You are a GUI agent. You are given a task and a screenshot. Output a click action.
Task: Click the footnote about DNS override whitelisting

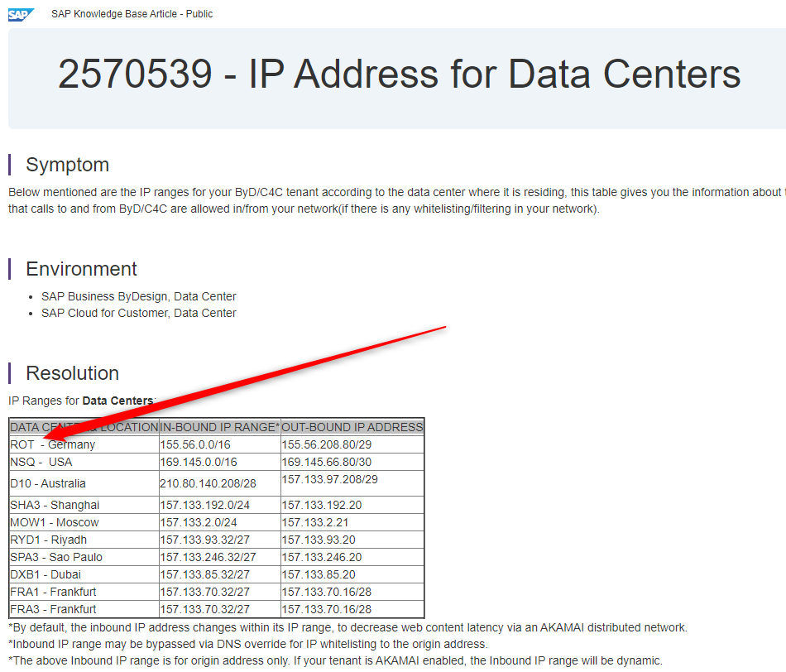coord(247,644)
